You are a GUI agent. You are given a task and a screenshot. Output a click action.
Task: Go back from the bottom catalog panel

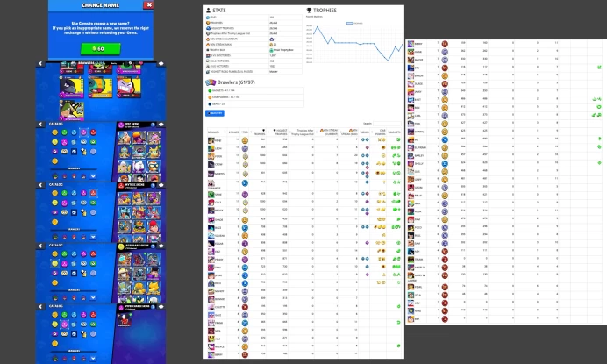[x=40, y=307]
